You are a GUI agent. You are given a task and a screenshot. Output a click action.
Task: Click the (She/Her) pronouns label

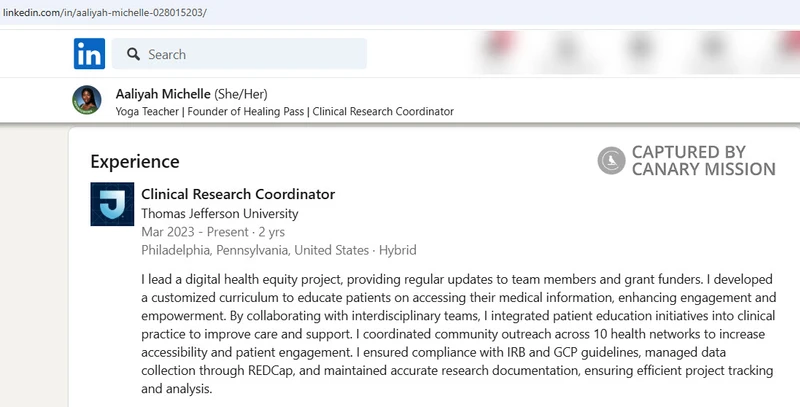tap(240, 94)
